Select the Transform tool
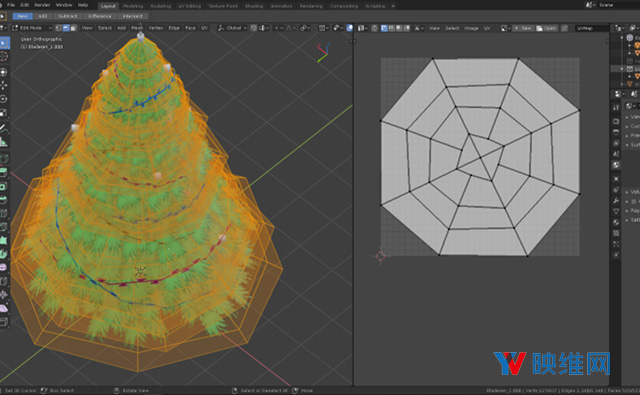 (4, 72)
